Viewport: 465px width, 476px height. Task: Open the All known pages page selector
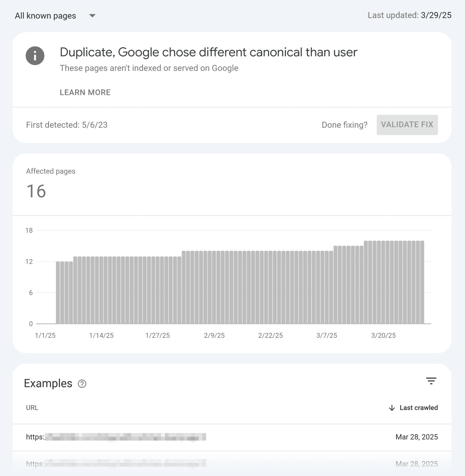[45, 16]
